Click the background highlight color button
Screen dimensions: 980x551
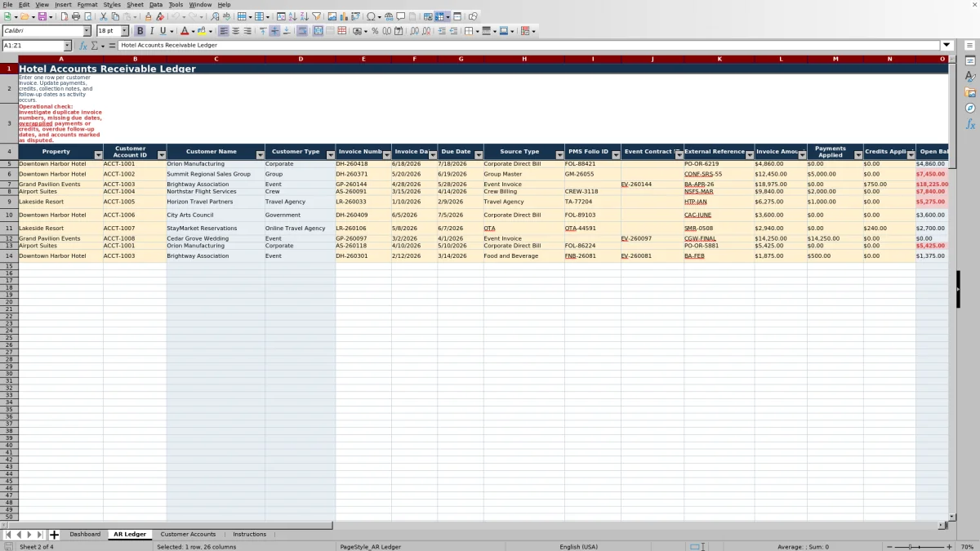click(202, 31)
